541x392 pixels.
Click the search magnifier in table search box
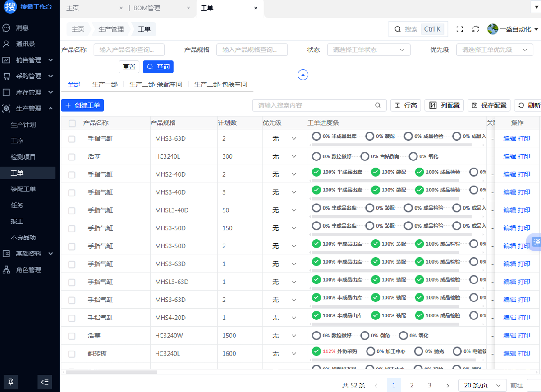point(378,105)
